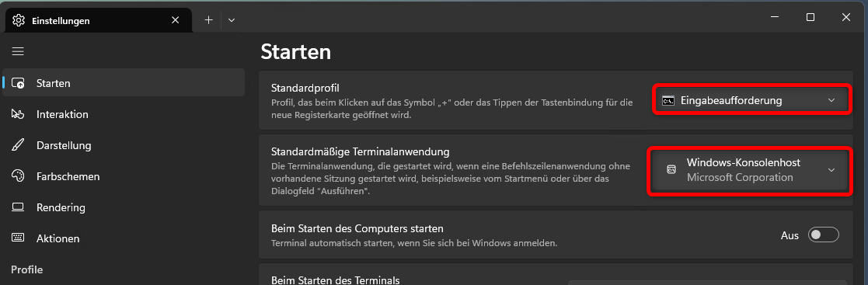This screenshot has height=285, width=868.
Task: Open the Standardprofil Eingabeaufforderung dropdown
Action: pyautogui.click(x=751, y=100)
